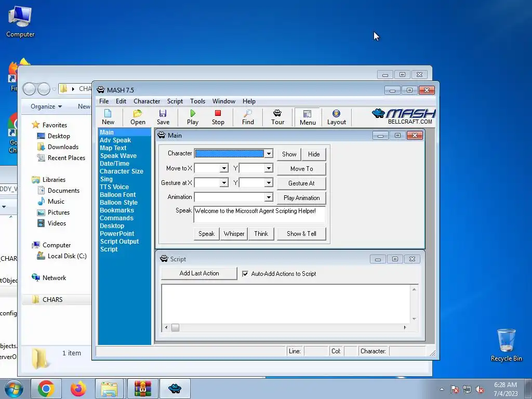Open the File menu
Screen dimensions: 532x399
click(x=104, y=101)
